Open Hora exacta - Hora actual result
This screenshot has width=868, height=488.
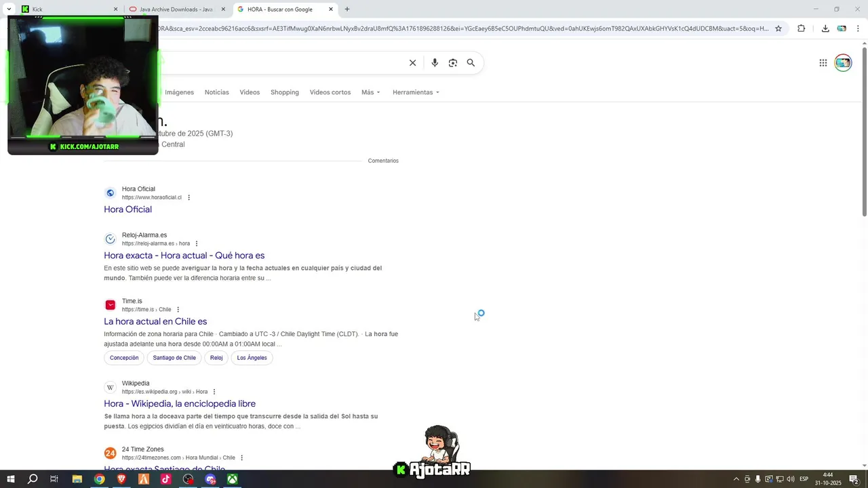pos(184,256)
